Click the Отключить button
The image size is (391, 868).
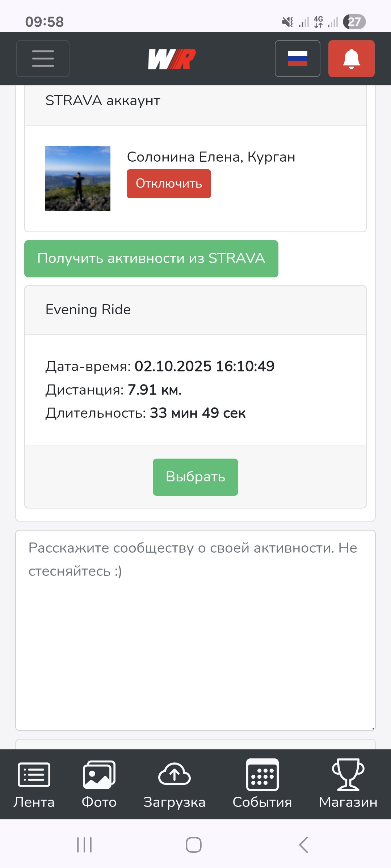click(169, 184)
